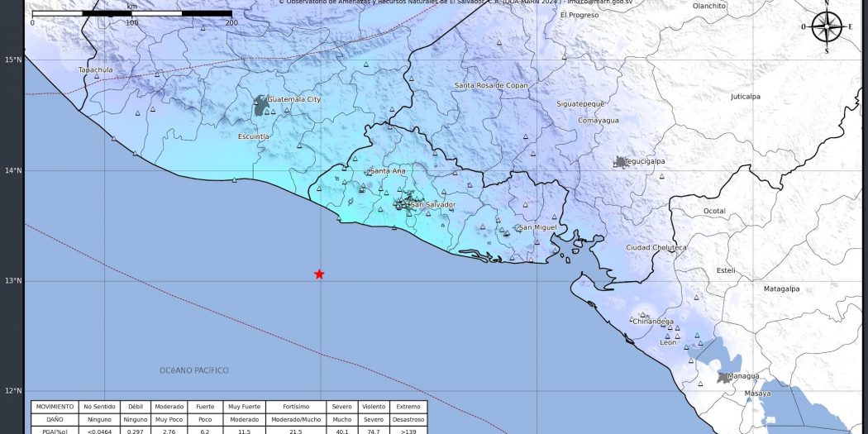Viewport: 868px width, 434px height.
Task: Select the San Salvador station cluster
Action: (405, 202)
